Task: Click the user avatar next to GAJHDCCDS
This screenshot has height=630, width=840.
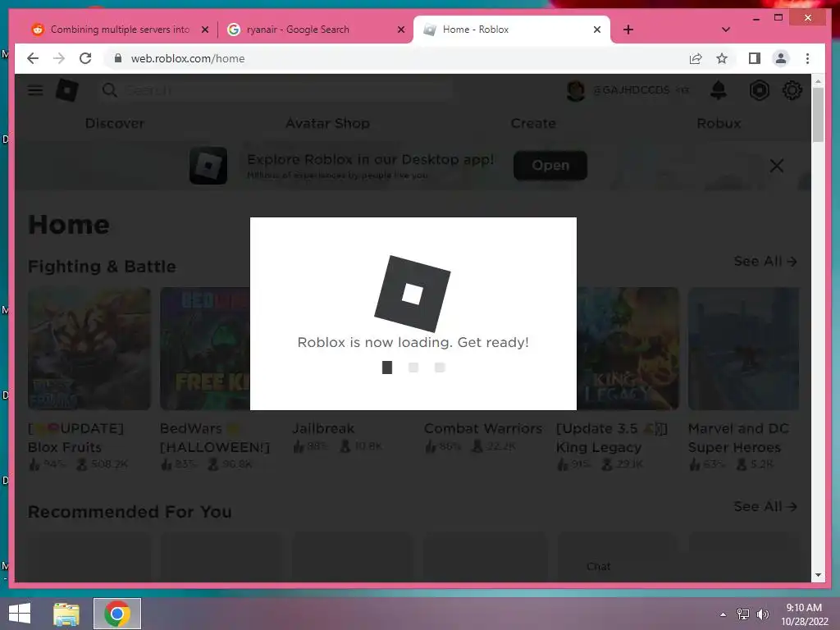Action: pyautogui.click(x=576, y=90)
